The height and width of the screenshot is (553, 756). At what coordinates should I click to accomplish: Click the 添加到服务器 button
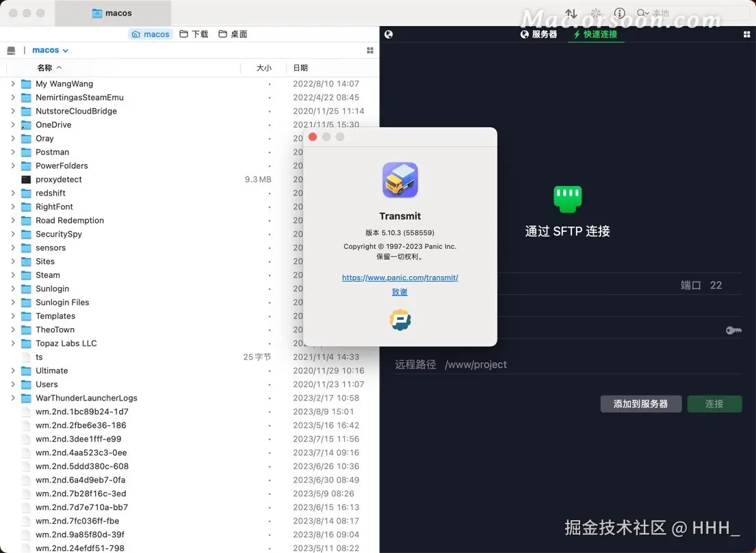(641, 404)
